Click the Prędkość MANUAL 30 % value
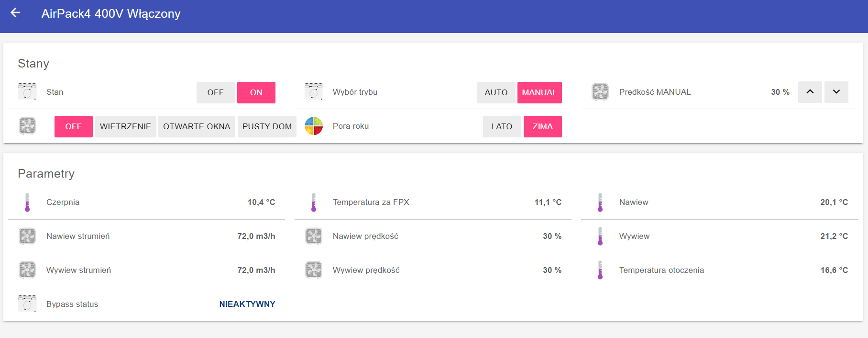 780,92
